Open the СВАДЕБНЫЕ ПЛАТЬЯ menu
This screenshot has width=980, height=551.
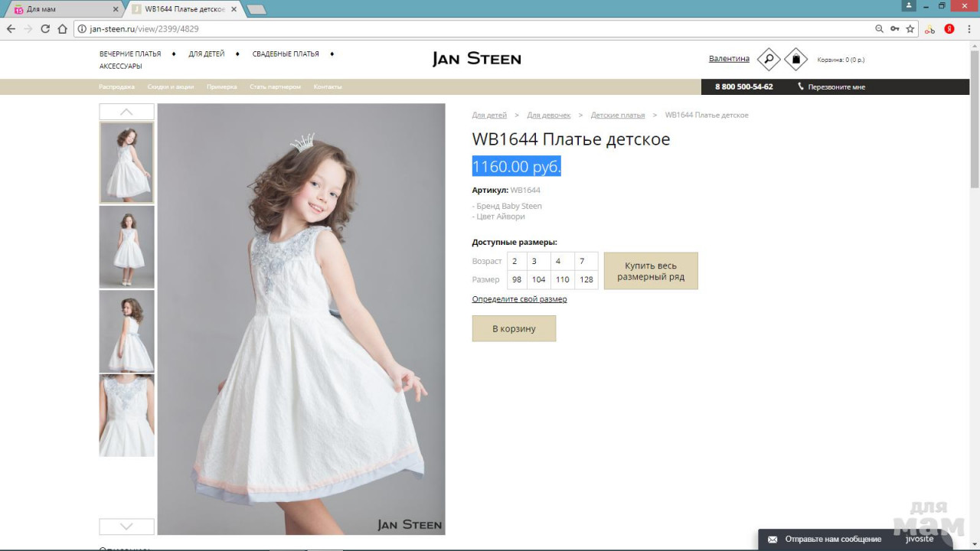pyautogui.click(x=286, y=54)
